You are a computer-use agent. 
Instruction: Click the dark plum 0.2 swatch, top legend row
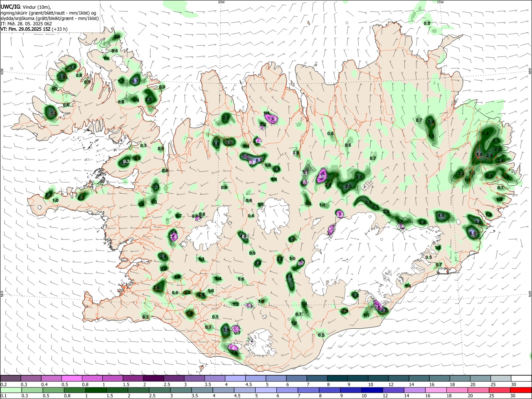[10, 378]
